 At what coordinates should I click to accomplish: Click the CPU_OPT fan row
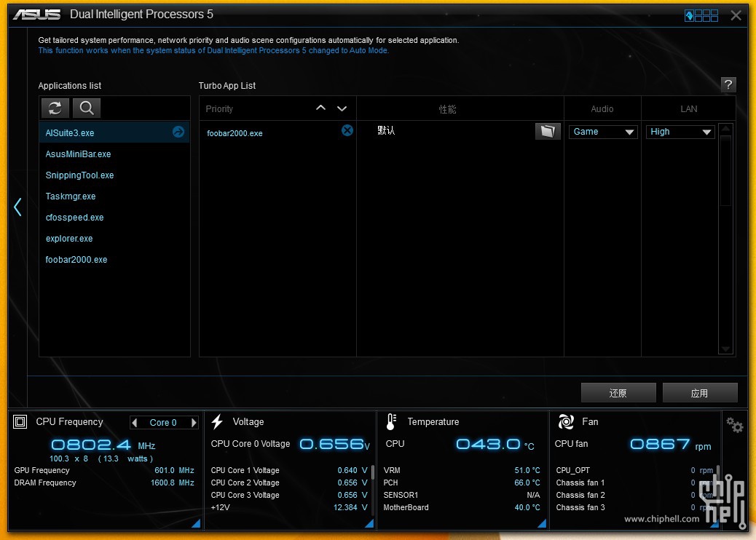[634, 470]
